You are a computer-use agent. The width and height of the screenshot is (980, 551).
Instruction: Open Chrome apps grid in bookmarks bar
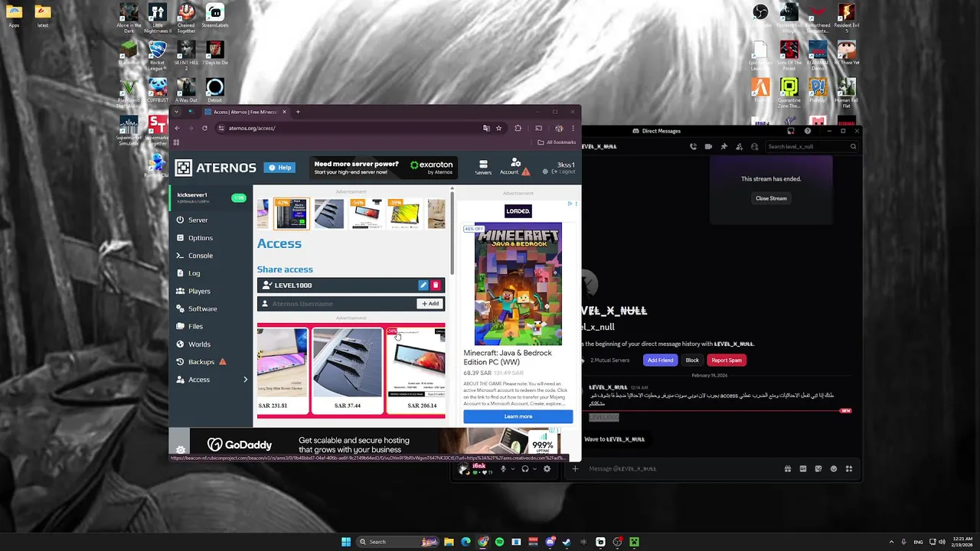point(176,142)
